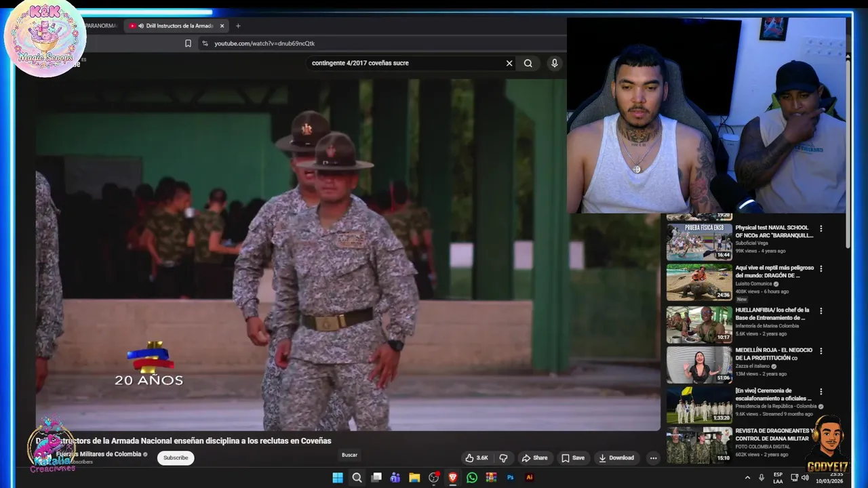Open volume control tray icon

pyautogui.click(x=805, y=477)
